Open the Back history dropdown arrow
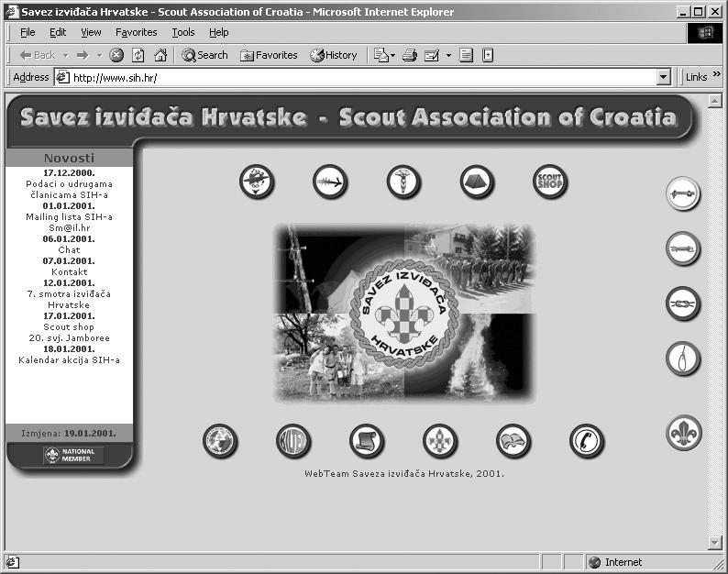 click(66, 56)
